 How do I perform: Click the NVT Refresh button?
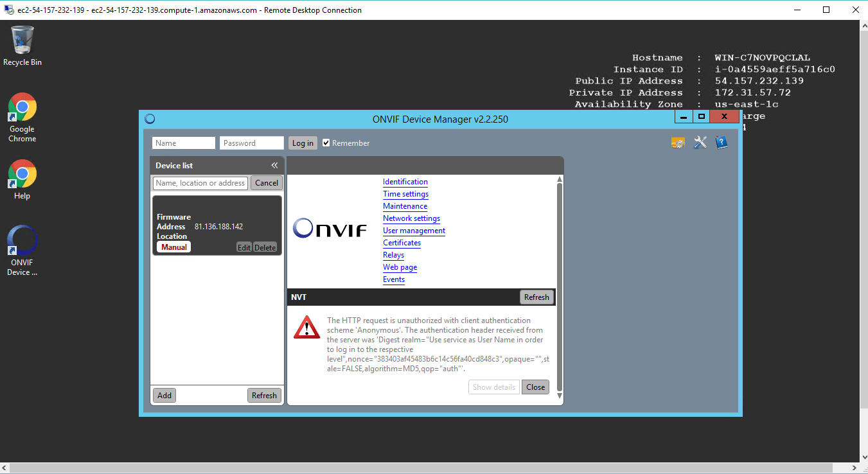(x=536, y=297)
